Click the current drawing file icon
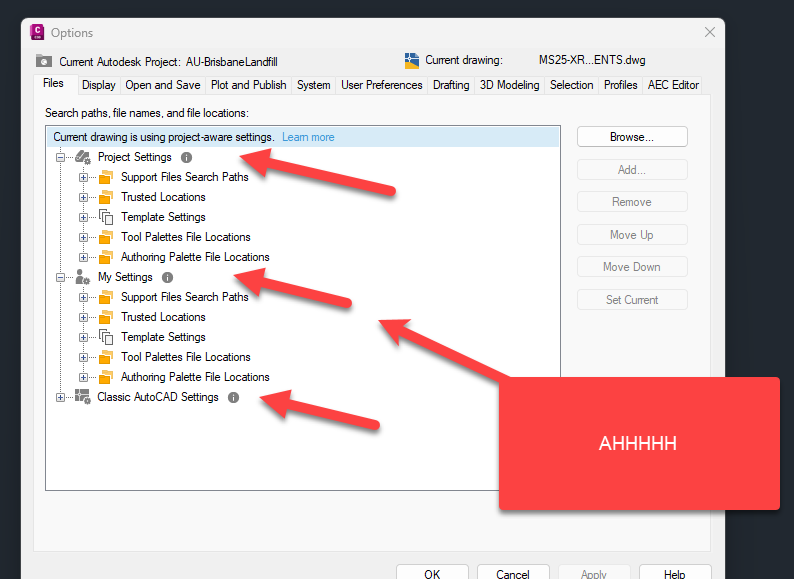The height and width of the screenshot is (579, 794). coord(412,60)
